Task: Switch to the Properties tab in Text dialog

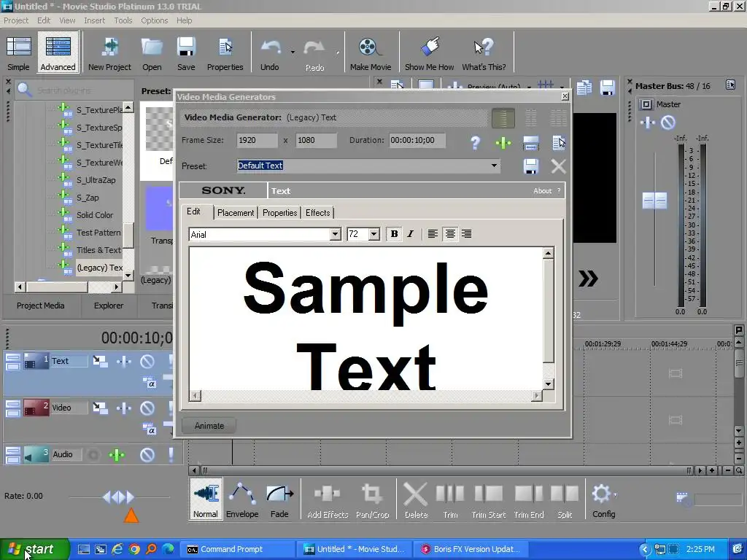Action: click(279, 213)
